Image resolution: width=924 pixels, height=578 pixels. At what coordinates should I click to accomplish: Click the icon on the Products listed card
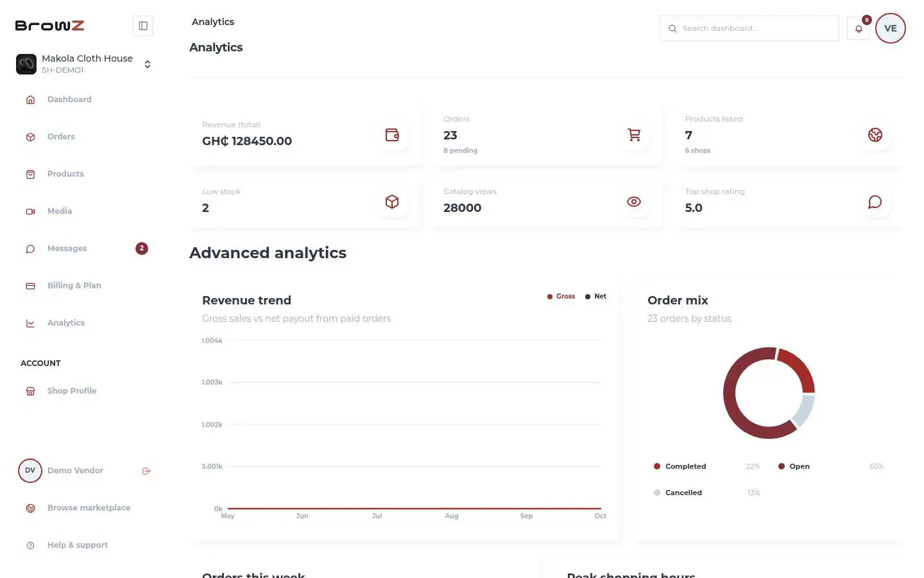(x=875, y=135)
